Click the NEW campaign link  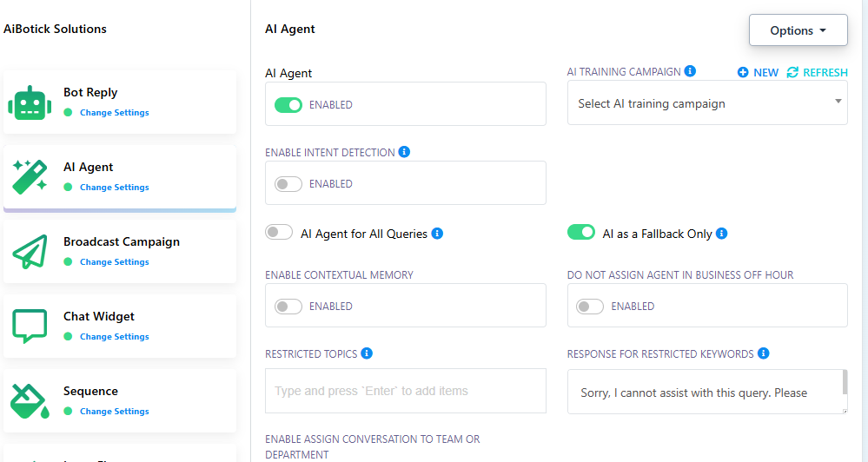pyautogui.click(x=765, y=72)
